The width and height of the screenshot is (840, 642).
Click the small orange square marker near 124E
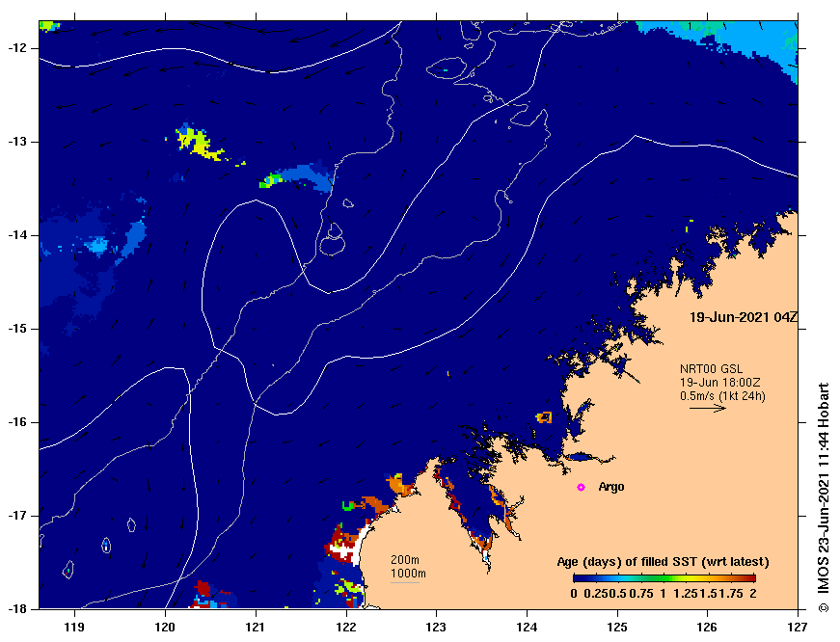tap(544, 417)
